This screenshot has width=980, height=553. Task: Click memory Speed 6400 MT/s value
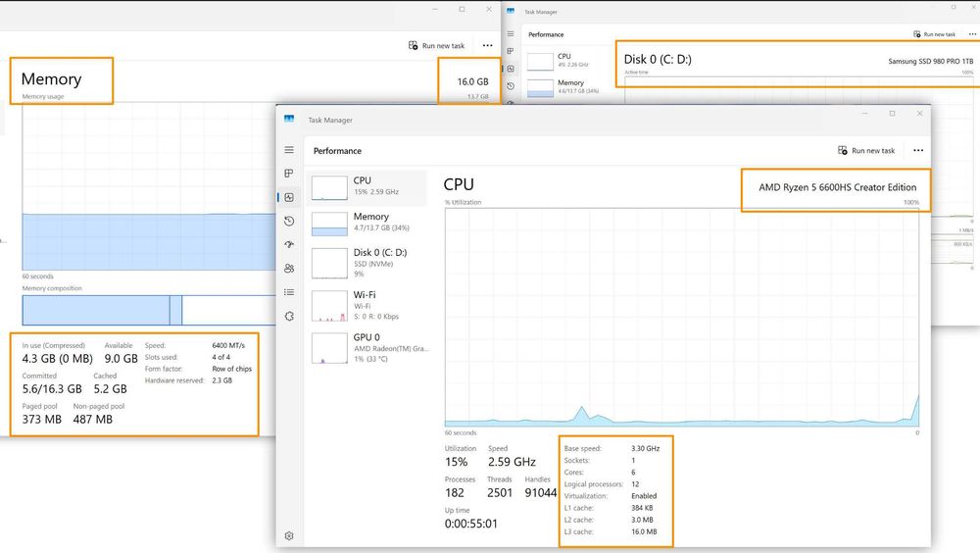point(228,345)
